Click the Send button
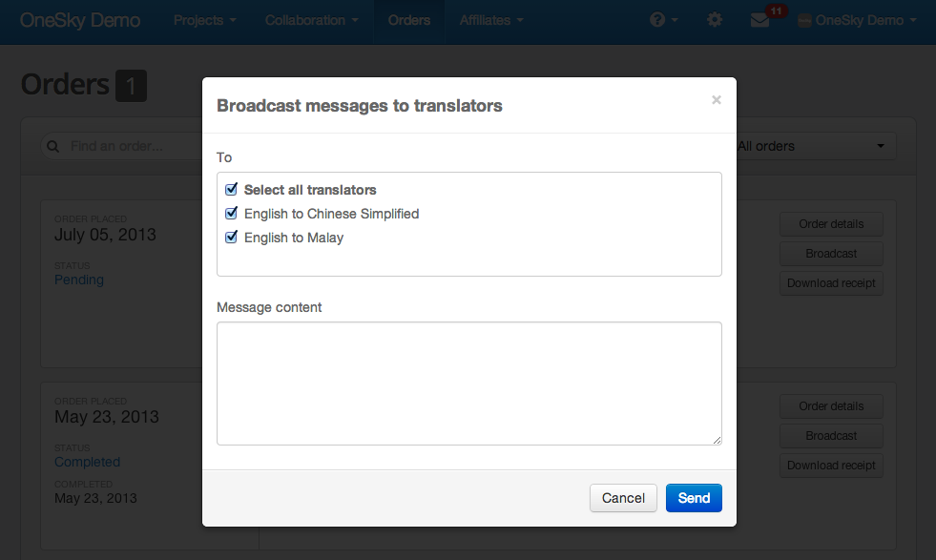This screenshot has height=560, width=936. click(x=694, y=498)
